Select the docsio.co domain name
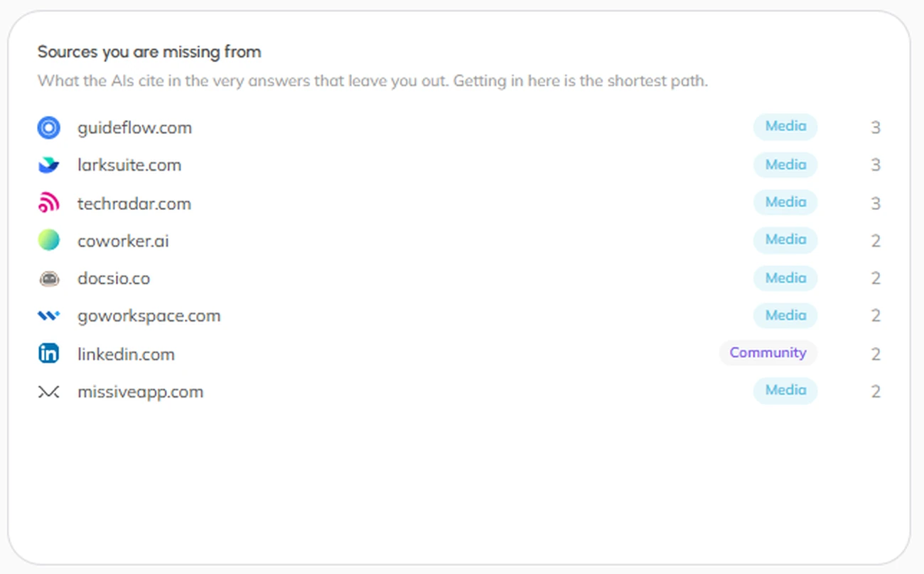The image size is (924, 574). coord(114,279)
